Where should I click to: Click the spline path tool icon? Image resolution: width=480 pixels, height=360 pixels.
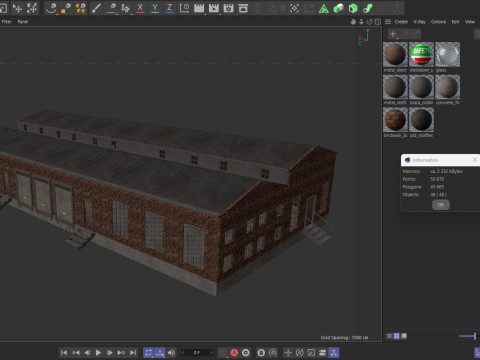tap(125, 8)
